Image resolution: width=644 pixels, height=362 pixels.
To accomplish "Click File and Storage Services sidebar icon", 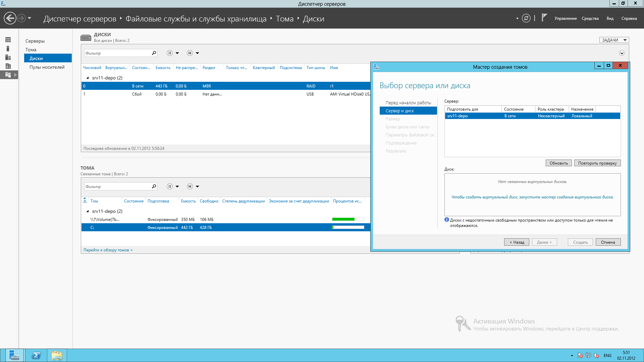I will pyautogui.click(x=8, y=75).
